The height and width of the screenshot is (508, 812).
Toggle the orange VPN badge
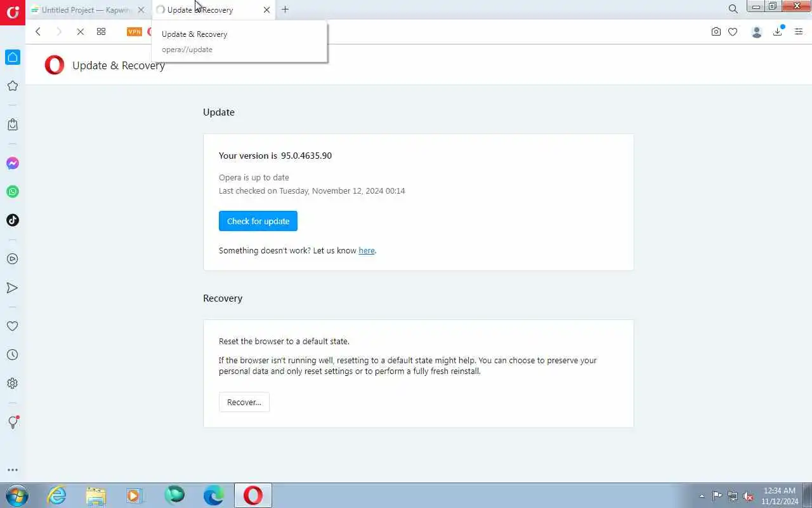pyautogui.click(x=134, y=32)
